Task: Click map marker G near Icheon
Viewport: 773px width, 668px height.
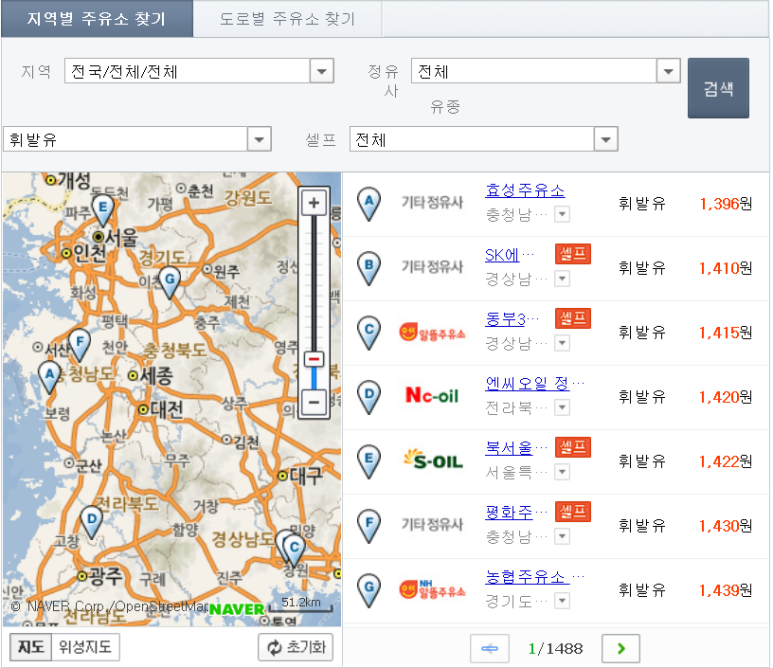Action: (x=170, y=282)
